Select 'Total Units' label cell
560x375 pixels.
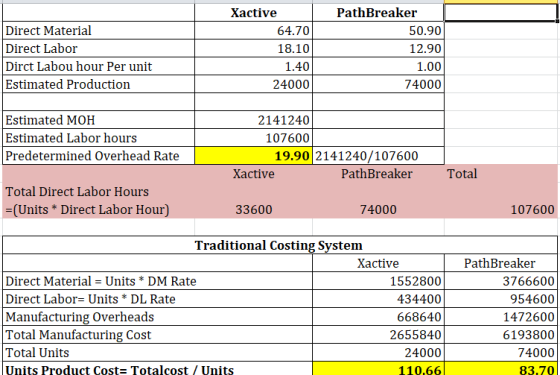click(158, 352)
